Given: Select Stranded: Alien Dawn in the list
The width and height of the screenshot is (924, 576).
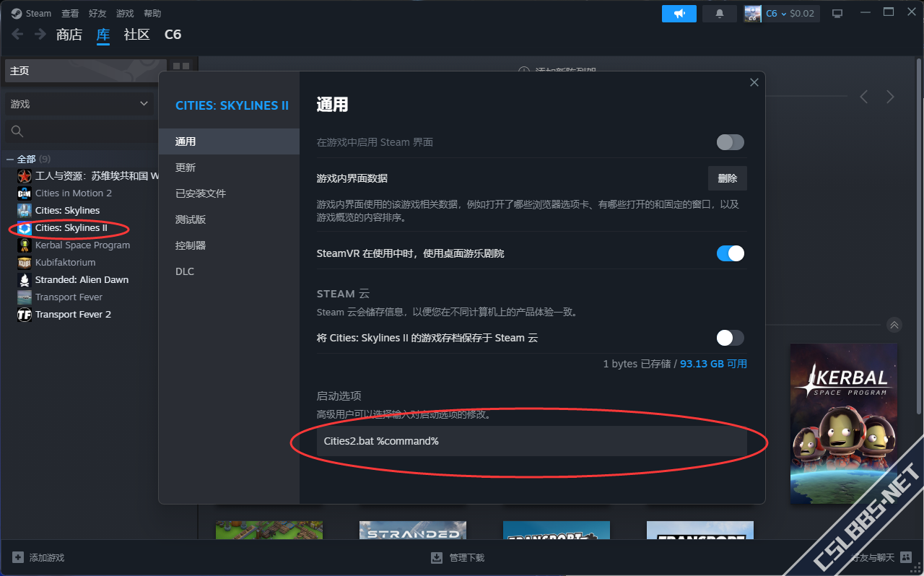Looking at the screenshot, I should [82, 279].
